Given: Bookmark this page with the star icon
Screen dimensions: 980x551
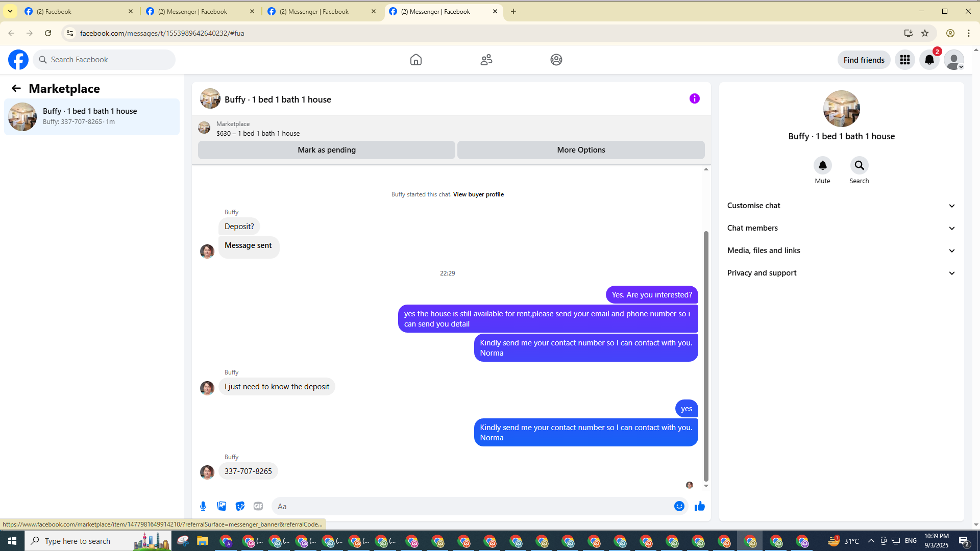Looking at the screenshot, I should [x=925, y=33].
